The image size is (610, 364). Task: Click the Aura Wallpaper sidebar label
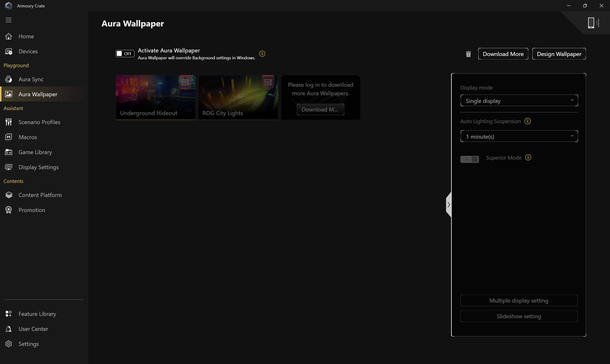pyautogui.click(x=38, y=94)
